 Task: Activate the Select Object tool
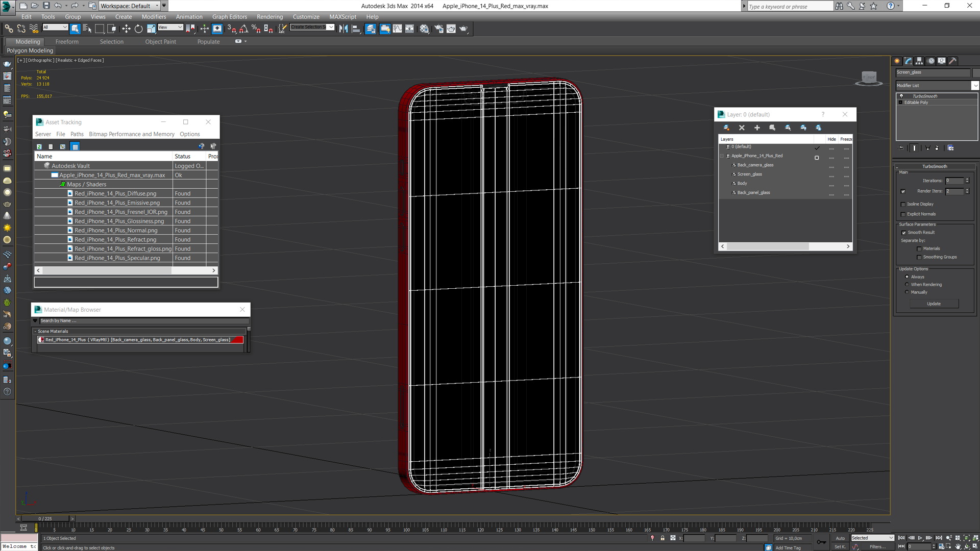coord(75,29)
